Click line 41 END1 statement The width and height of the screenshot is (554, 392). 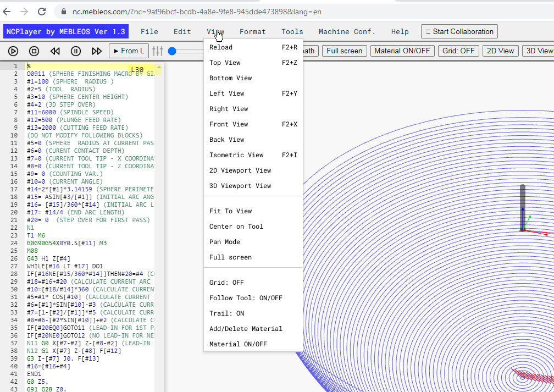coord(34,374)
